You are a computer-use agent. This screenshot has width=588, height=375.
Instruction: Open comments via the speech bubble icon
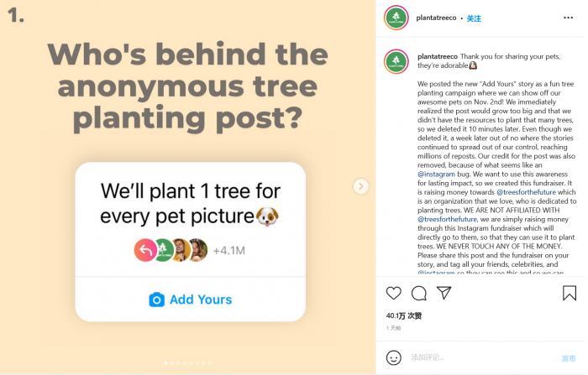point(419,294)
